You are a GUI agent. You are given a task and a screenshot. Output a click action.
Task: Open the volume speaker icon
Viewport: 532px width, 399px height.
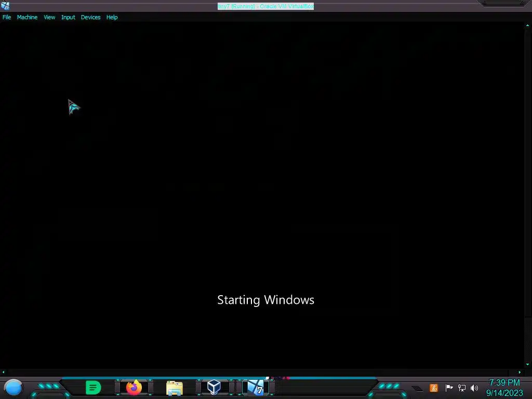(x=474, y=388)
